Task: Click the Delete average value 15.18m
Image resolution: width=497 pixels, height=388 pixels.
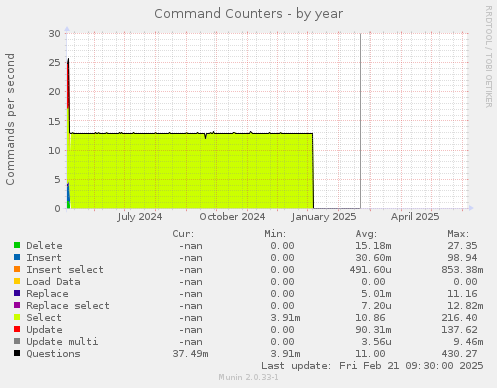Action: click(373, 246)
